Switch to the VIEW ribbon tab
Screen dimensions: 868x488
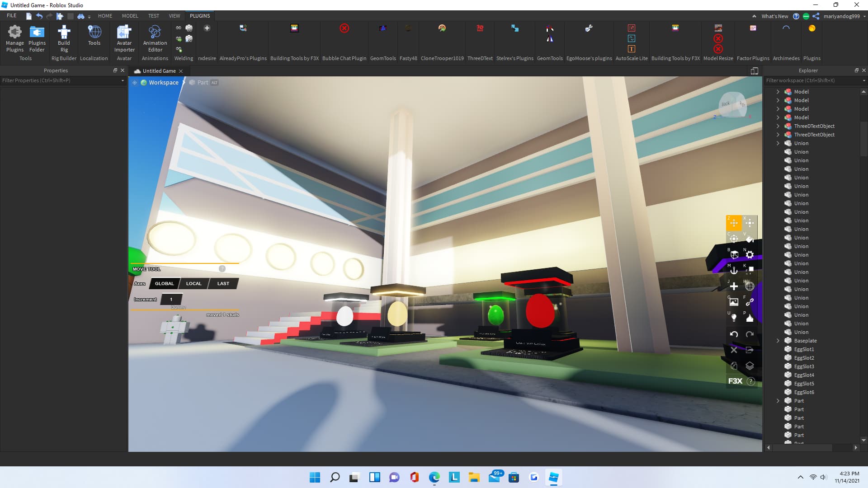(x=174, y=16)
